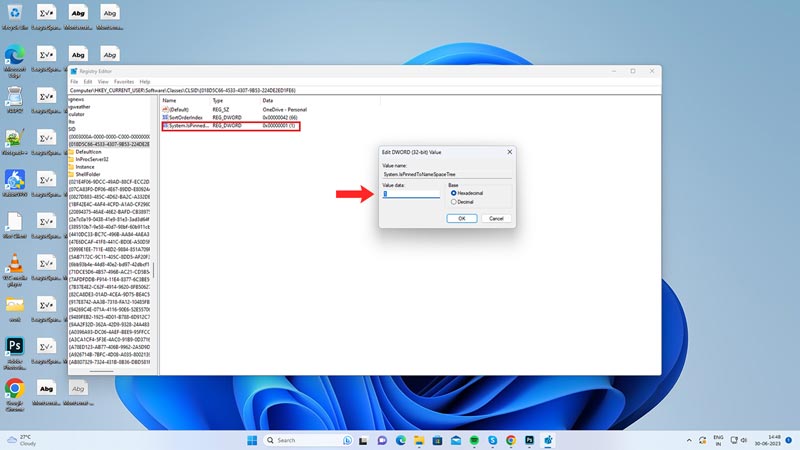Cancel the Edit DWORD dialog

[x=496, y=218]
